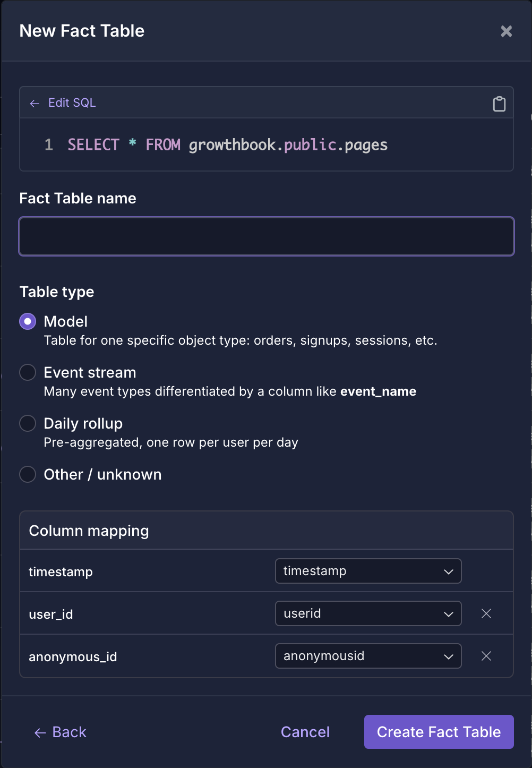Click the Fact Table name label
This screenshot has height=768, width=532.
point(78,198)
